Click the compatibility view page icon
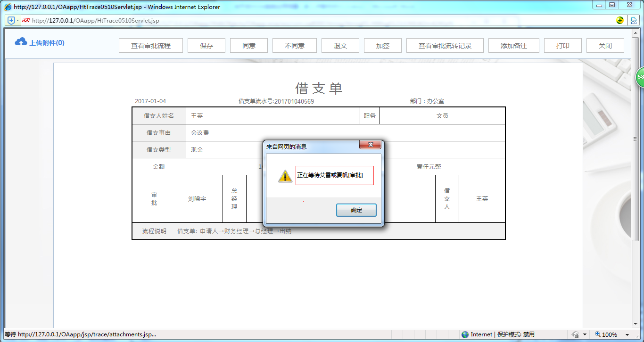The image size is (644, 342). tap(634, 21)
